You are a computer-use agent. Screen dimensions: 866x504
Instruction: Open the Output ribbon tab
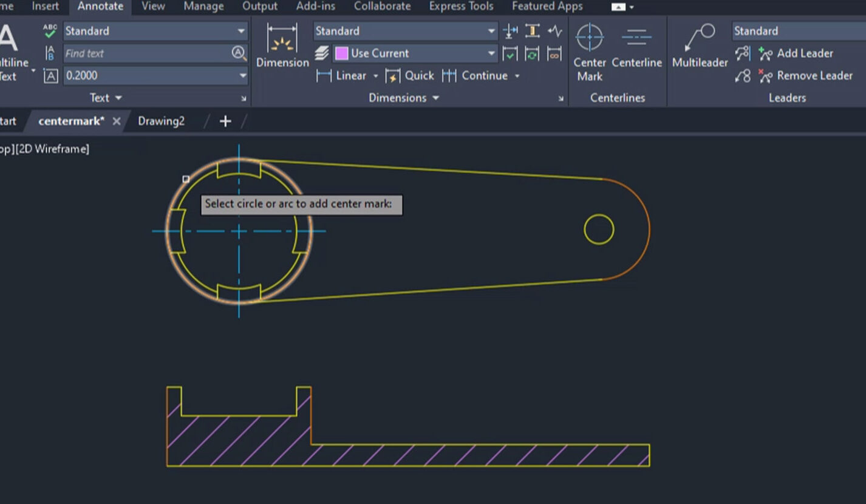tap(260, 6)
